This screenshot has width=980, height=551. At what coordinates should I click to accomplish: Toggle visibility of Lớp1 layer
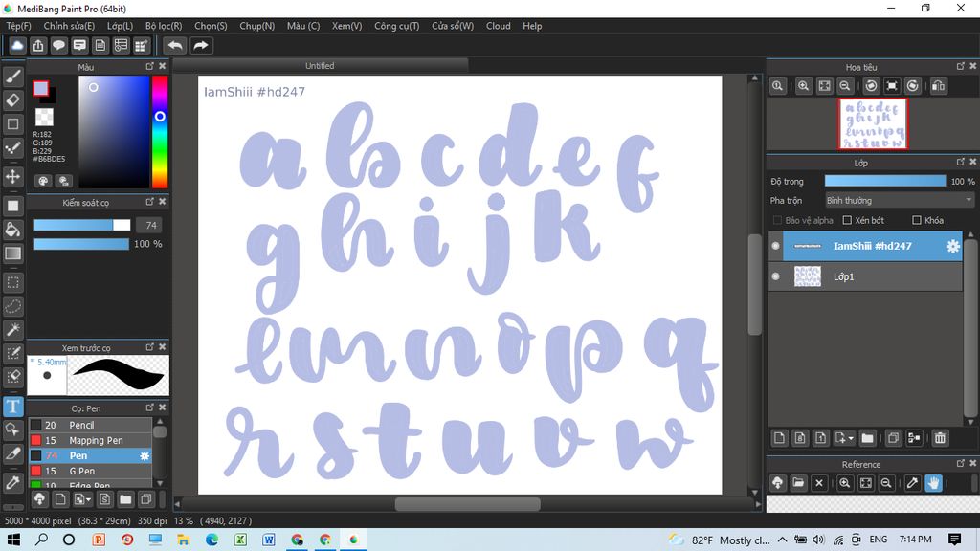[775, 276]
